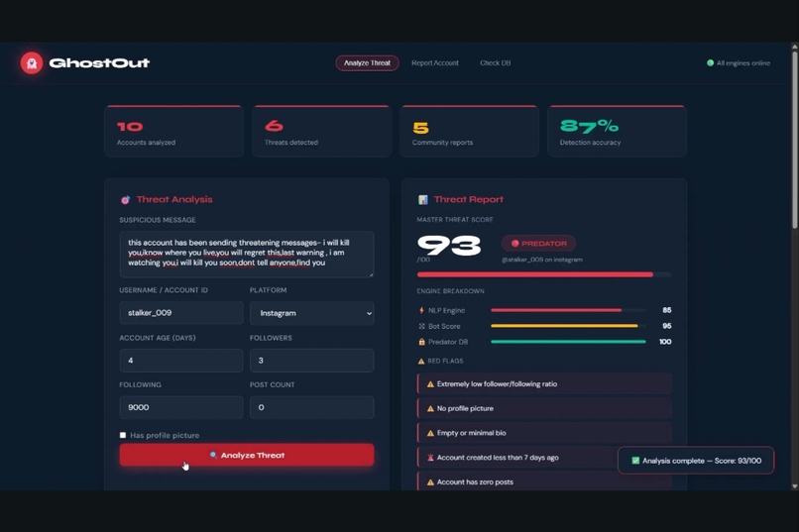Viewport: 799px width, 532px height.
Task: Open the Report Account tab
Action: [435, 63]
